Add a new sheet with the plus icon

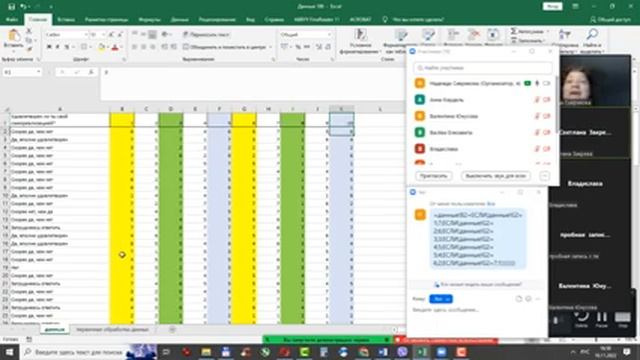pos(172,329)
